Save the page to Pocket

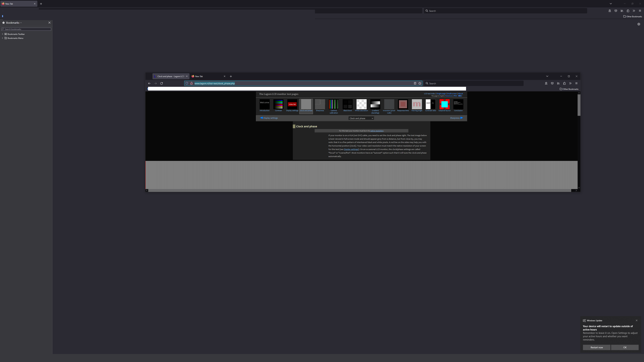(552, 83)
